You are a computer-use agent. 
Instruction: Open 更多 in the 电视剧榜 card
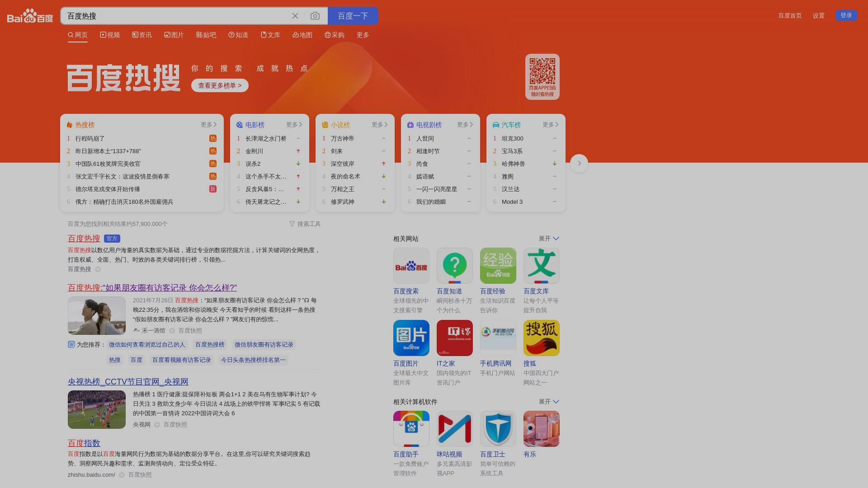(x=465, y=125)
